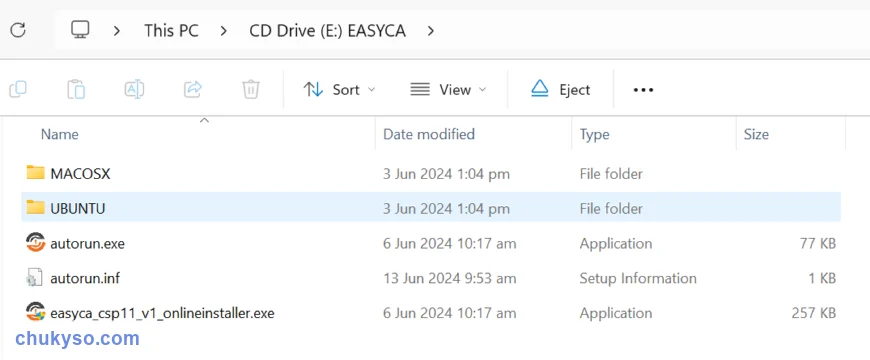The image size is (870, 360).
Task: Click the Share toolbar icon
Action: pos(193,89)
